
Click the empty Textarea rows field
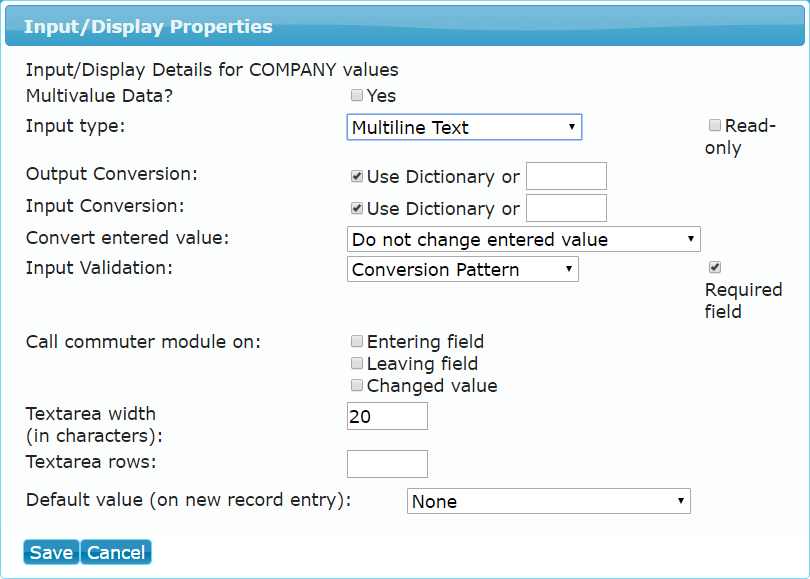coord(387,464)
